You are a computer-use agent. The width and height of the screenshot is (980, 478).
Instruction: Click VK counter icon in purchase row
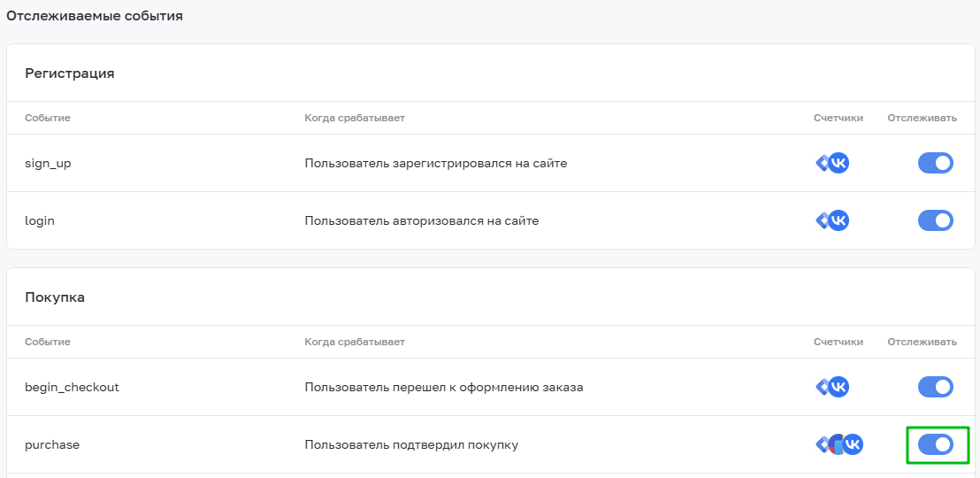[853, 445]
